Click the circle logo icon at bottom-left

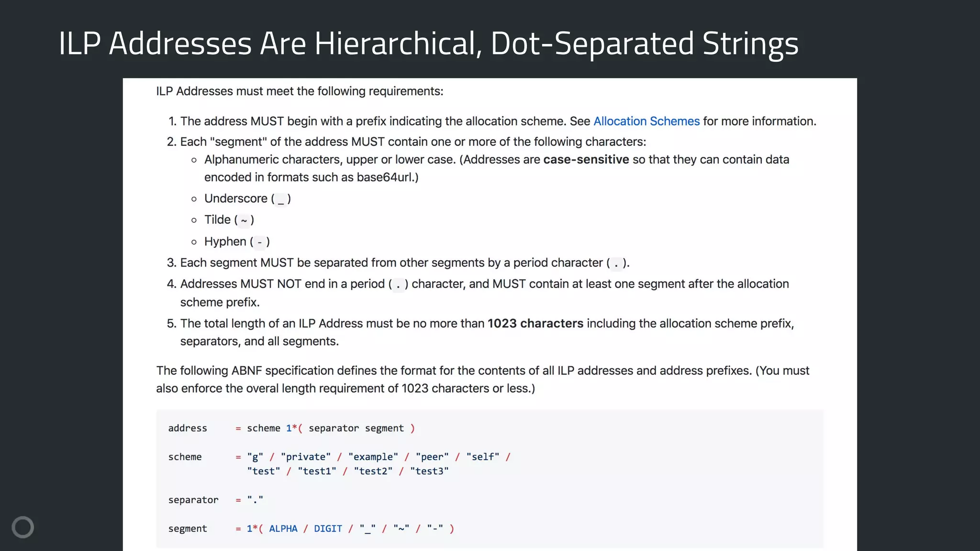click(22, 527)
